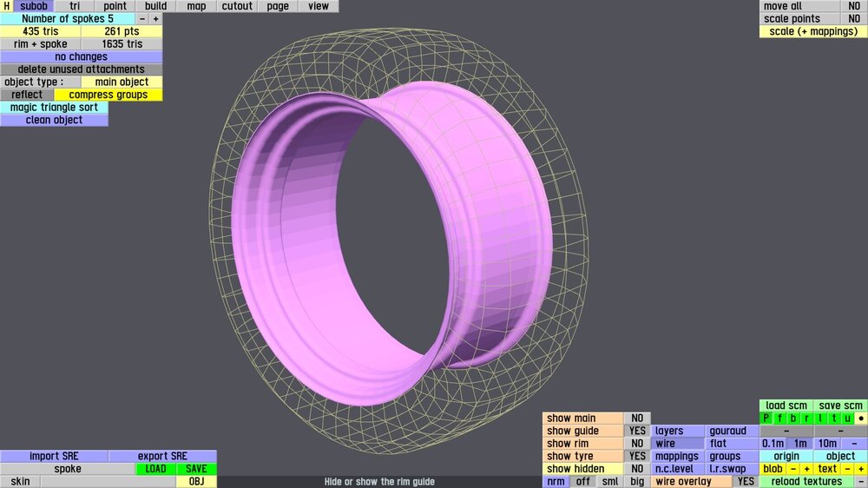
Task: Open the build menu
Action: (156, 6)
